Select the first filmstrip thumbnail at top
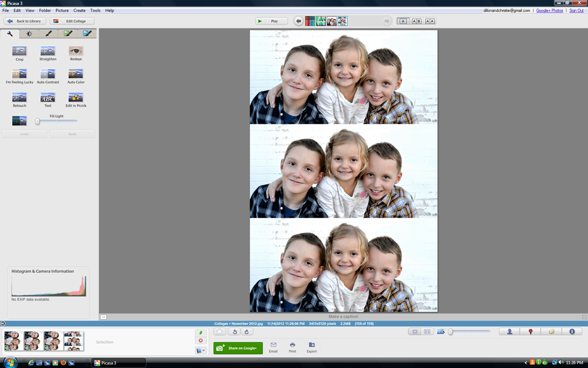 [310, 21]
